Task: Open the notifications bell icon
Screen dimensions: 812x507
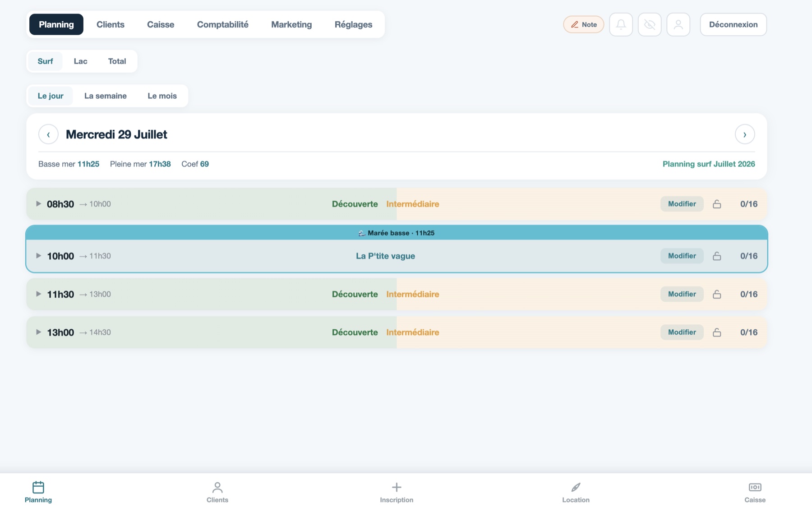Action: [x=621, y=24]
